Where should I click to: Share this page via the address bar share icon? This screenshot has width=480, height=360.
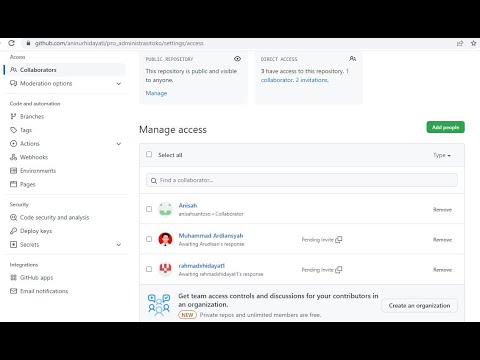click(x=460, y=43)
